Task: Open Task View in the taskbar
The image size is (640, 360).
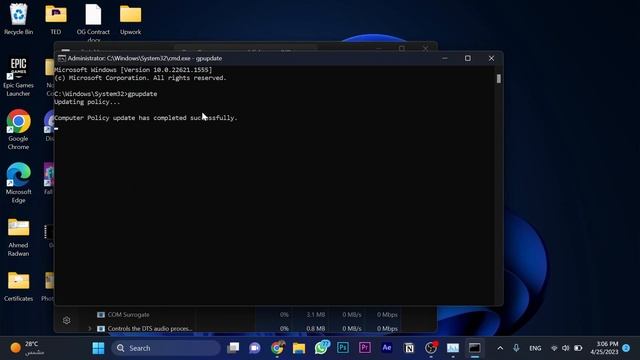Action: tap(233, 348)
